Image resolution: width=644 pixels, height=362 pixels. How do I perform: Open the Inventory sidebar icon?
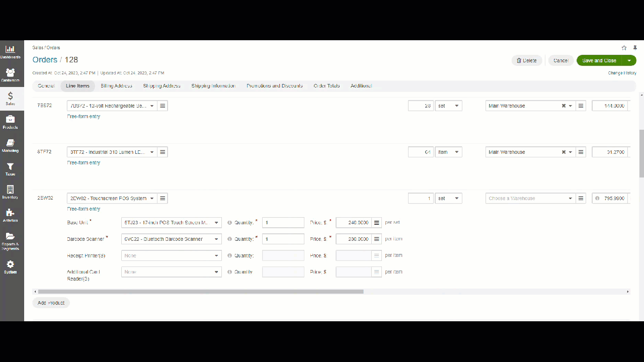[x=10, y=192]
